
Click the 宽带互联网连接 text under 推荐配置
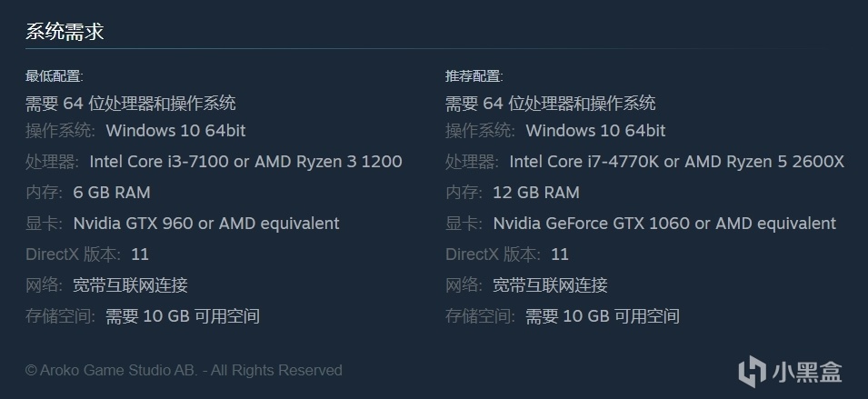(550, 285)
